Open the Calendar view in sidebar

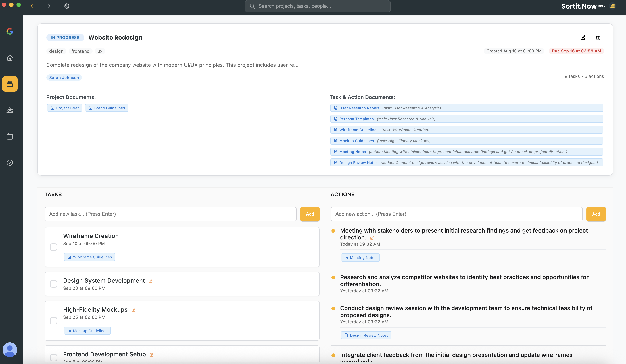pyautogui.click(x=10, y=136)
